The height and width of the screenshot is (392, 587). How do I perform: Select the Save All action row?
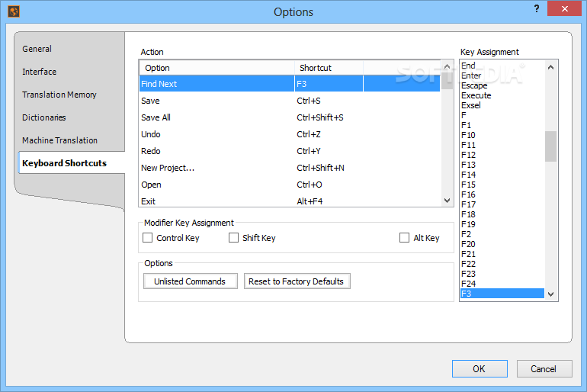click(x=290, y=117)
